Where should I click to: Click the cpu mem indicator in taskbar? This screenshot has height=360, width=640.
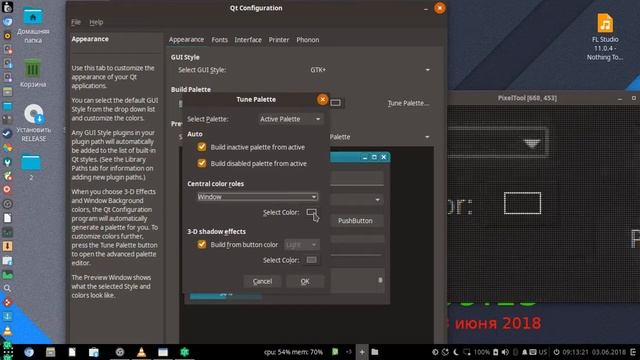(x=293, y=352)
